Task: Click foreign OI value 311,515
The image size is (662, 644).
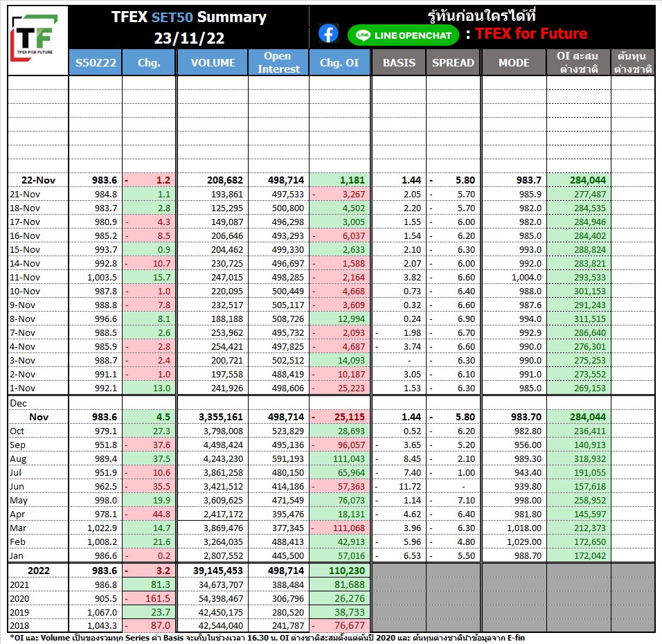Action: coord(590,319)
